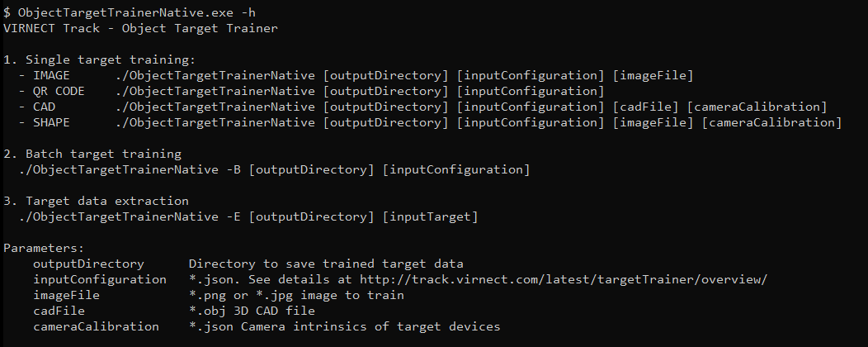The image size is (868, 347).
Task: Click the cameraCalibration parameter description
Action: tap(344, 326)
